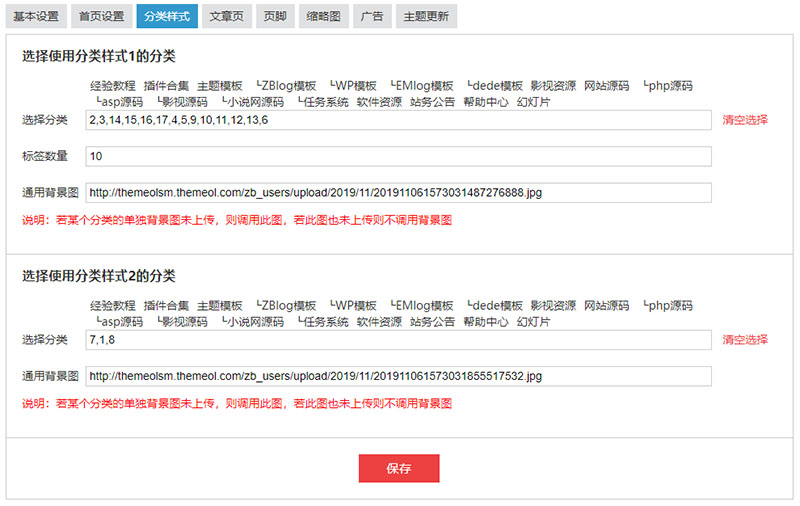Click 清空选择 for category style 2

(x=745, y=340)
